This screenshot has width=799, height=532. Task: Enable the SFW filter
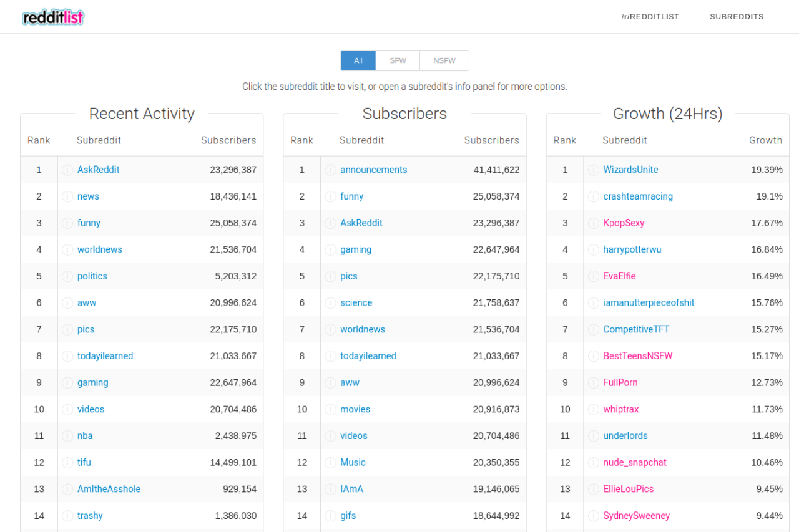click(x=398, y=60)
